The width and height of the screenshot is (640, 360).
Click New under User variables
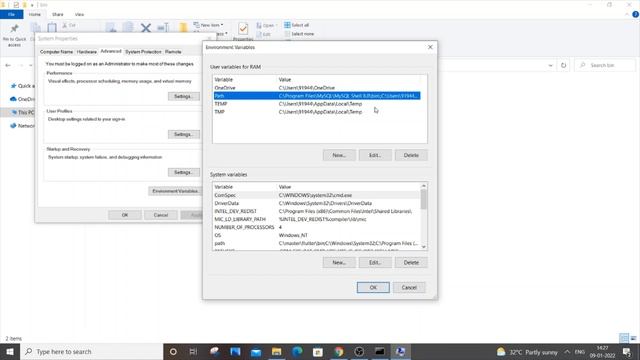click(x=339, y=155)
